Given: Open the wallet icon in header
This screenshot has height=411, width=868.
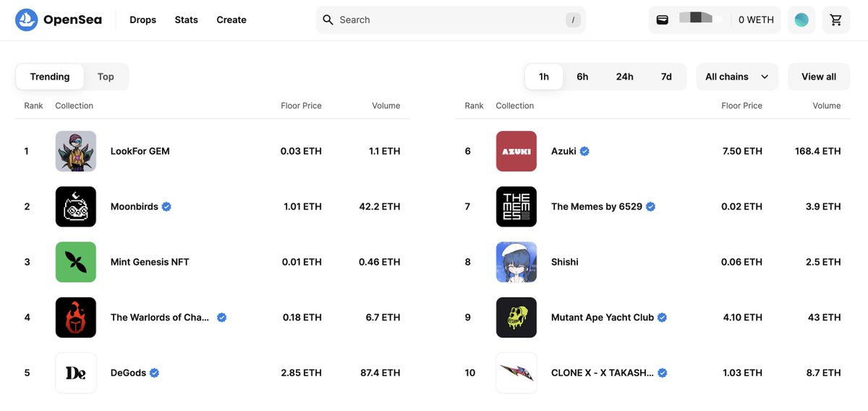Looking at the screenshot, I should click(x=663, y=20).
